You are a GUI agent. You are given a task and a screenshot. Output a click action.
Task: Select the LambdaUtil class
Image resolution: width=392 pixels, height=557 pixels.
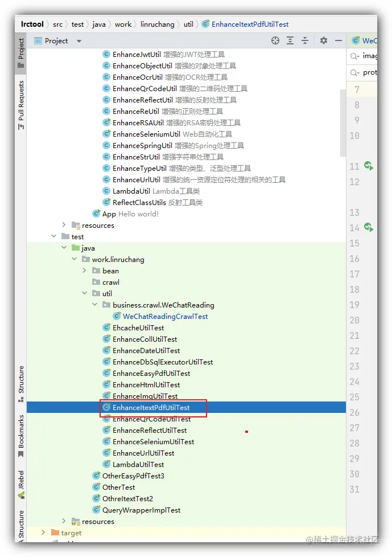(151, 191)
